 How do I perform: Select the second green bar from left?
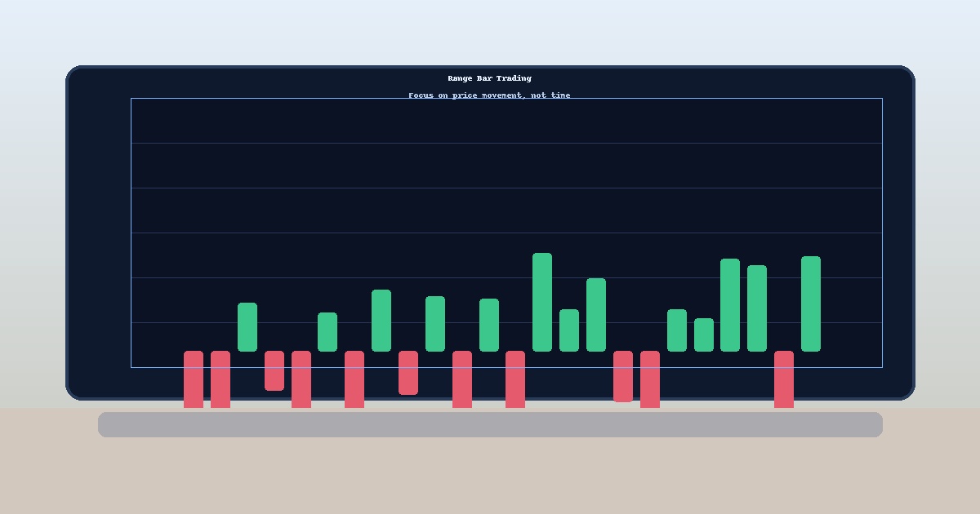pyautogui.click(x=327, y=332)
